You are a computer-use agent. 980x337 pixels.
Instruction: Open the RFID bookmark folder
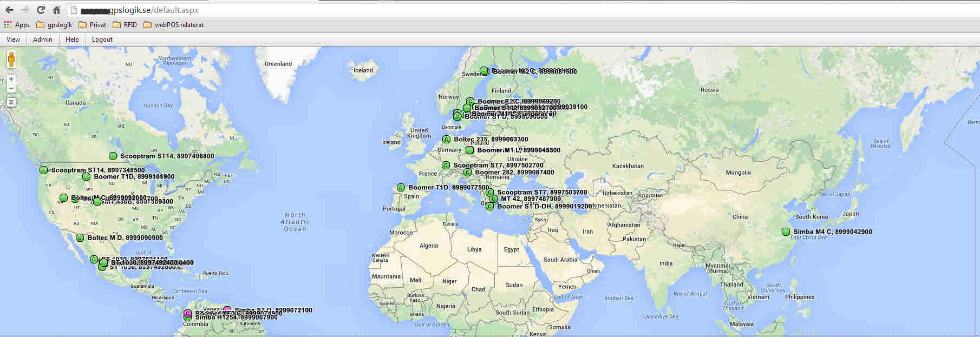(125, 25)
